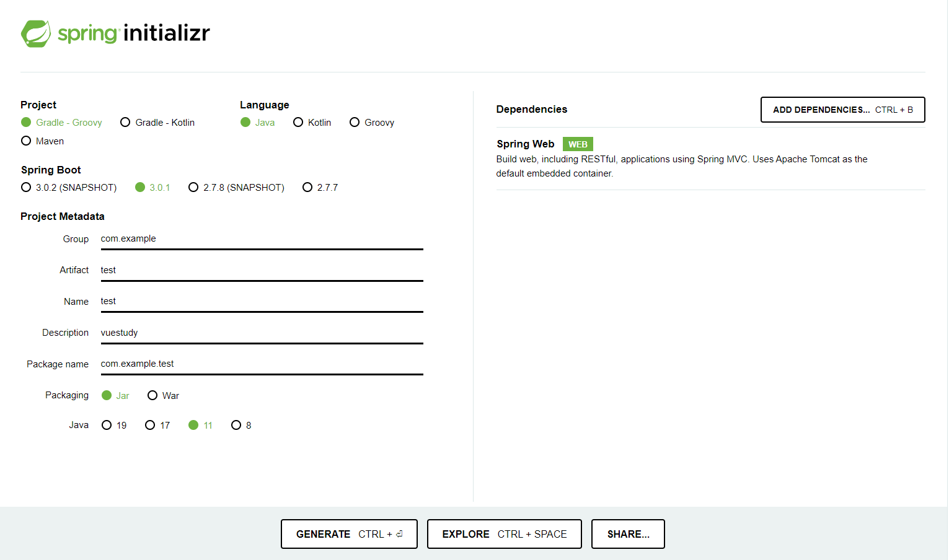Select Spring Boot version 3.0.1
The height and width of the screenshot is (560, 949).
(x=152, y=188)
